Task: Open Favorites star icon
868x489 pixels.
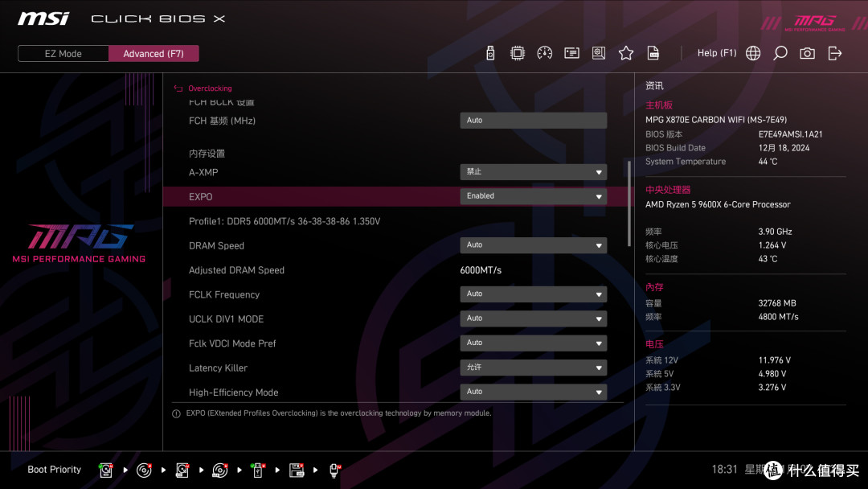Action: [625, 53]
